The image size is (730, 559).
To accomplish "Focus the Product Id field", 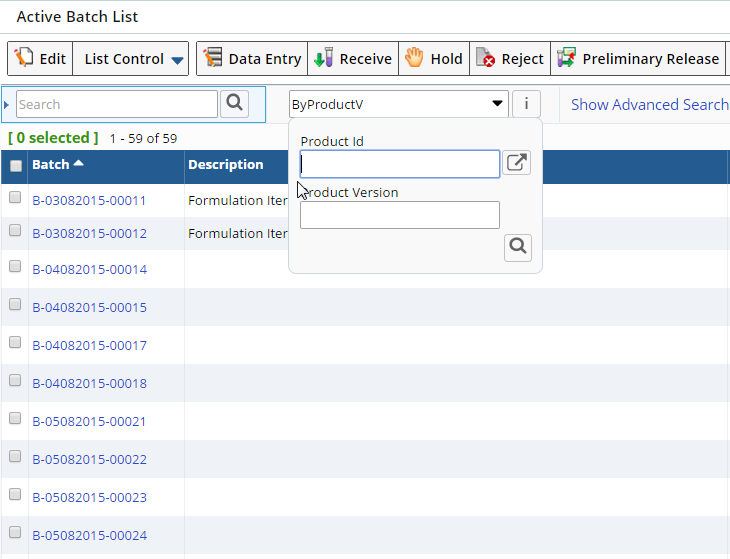I will [x=400, y=164].
